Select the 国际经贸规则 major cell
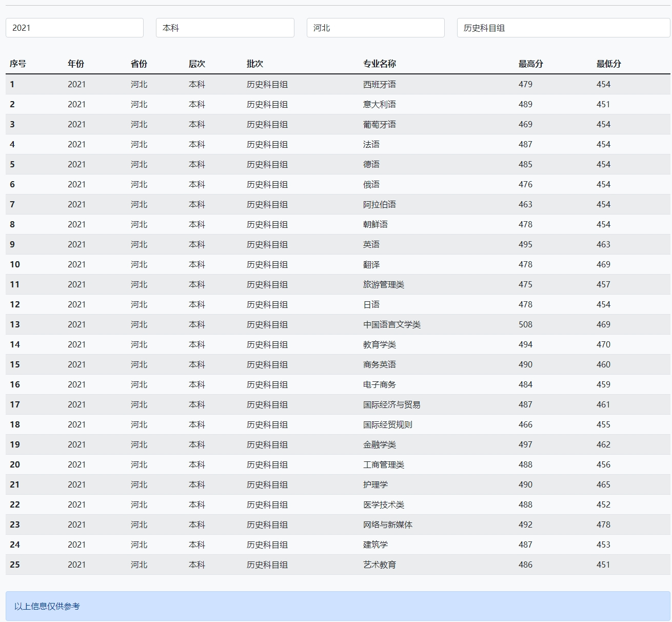 click(x=388, y=424)
